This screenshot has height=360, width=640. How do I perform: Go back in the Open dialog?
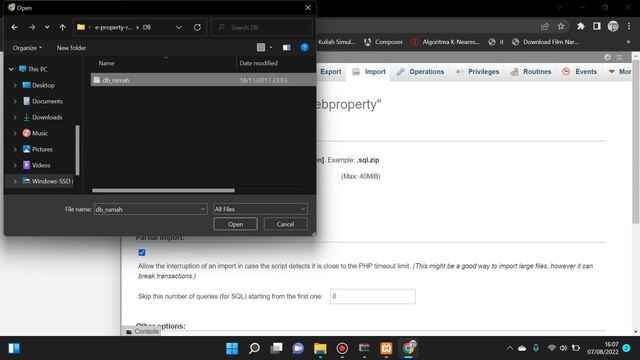coord(15,27)
